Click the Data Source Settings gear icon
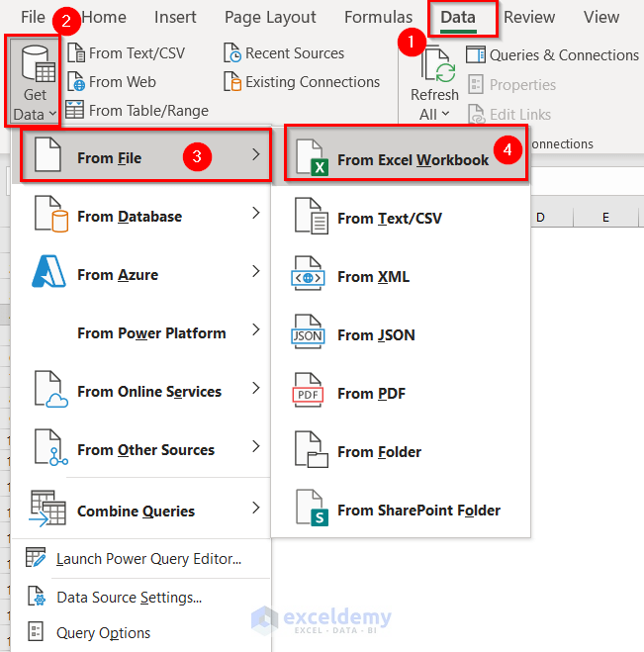This screenshot has width=644, height=652. tap(37, 596)
